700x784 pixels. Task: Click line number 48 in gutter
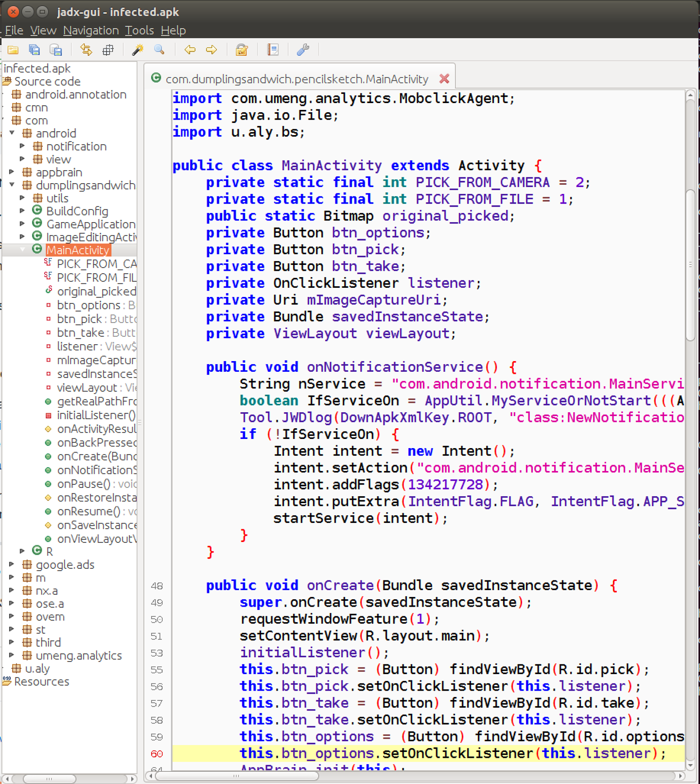157,586
